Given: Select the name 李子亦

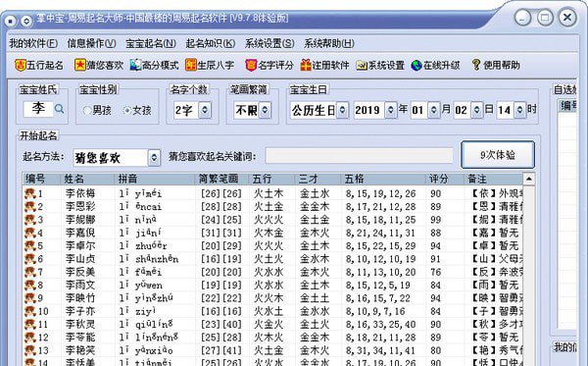Looking at the screenshot, I should [80, 311].
